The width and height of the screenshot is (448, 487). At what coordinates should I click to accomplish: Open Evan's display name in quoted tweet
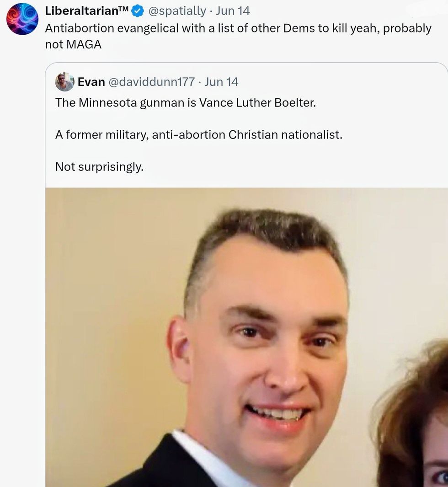point(91,82)
